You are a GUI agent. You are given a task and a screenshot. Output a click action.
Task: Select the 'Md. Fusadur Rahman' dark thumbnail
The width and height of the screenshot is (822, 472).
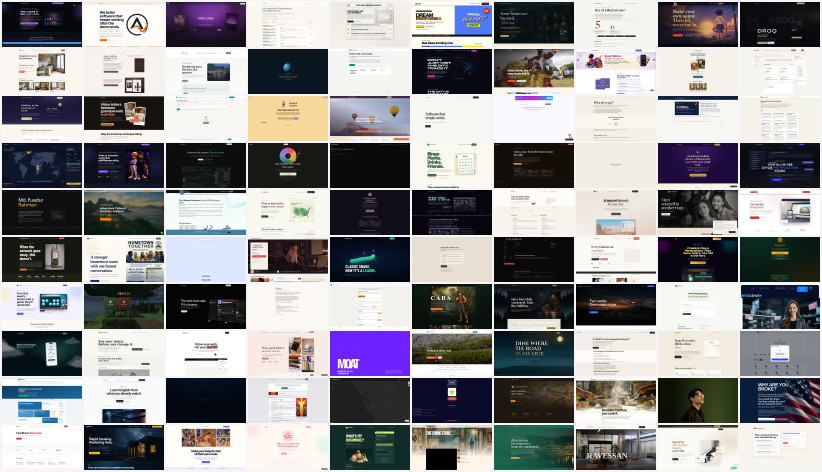point(42,212)
